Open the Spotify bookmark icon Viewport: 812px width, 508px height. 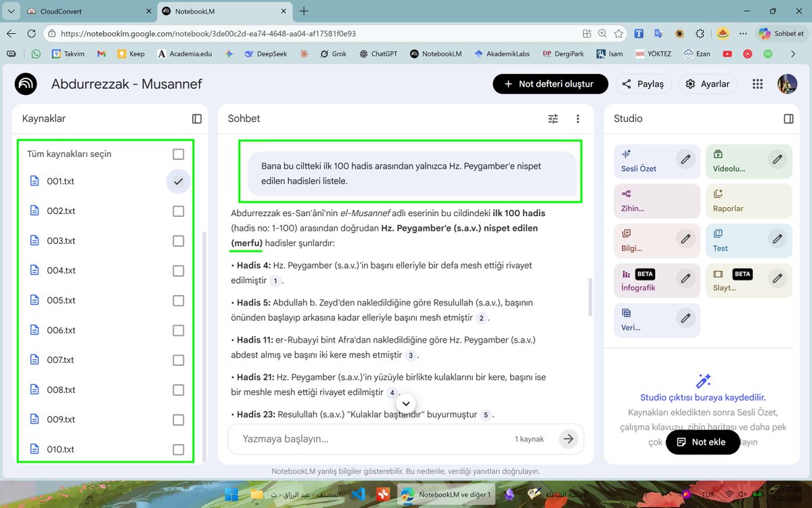coord(768,54)
